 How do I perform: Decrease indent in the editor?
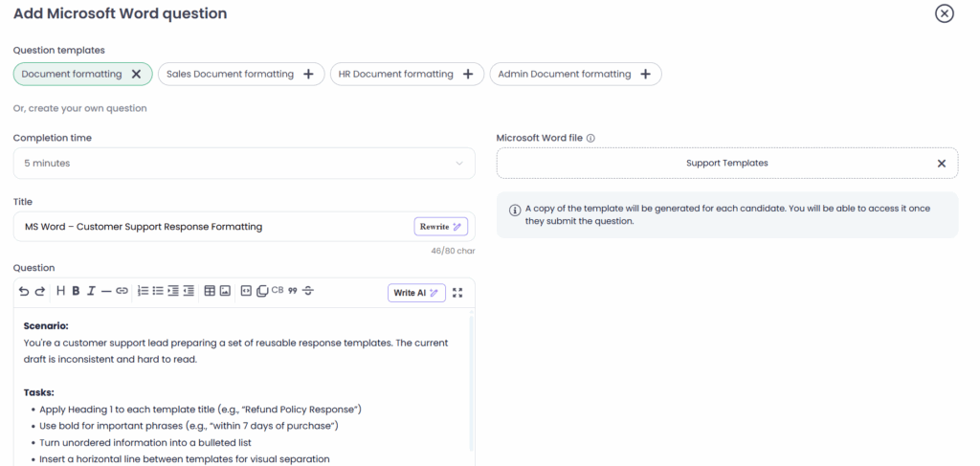(x=189, y=291)
